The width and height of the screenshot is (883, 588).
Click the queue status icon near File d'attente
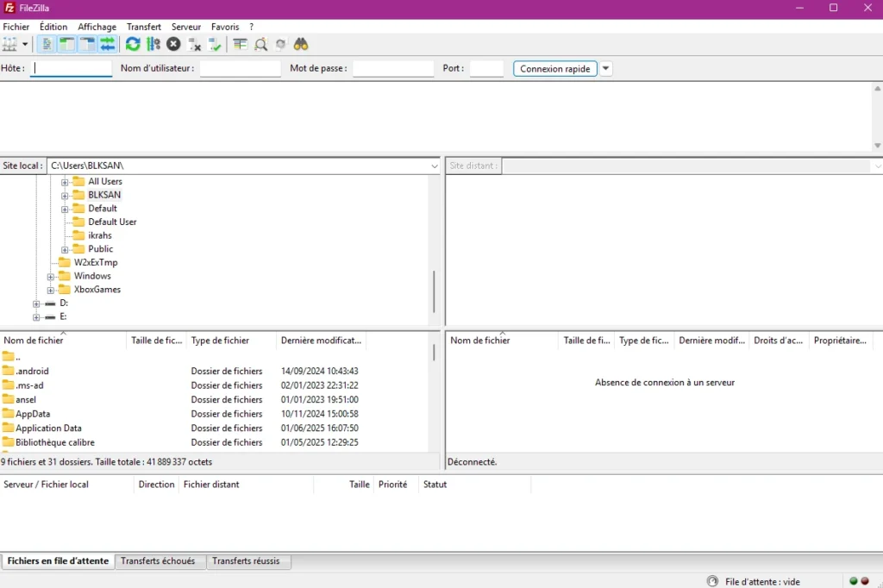[x=712, y=581]
